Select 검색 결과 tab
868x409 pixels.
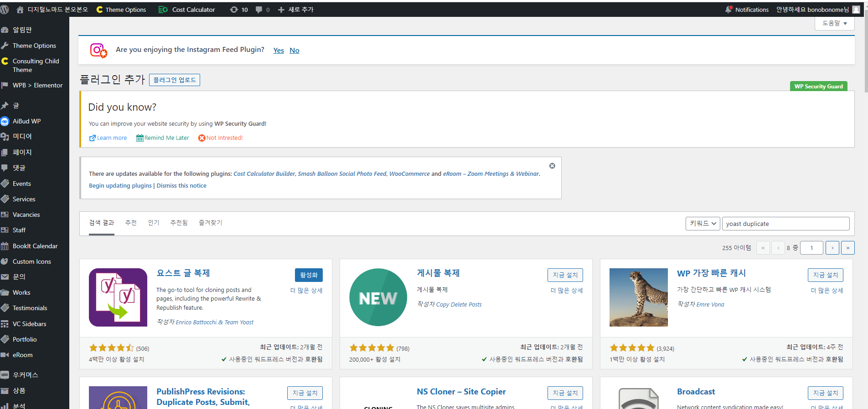[102, 223]
